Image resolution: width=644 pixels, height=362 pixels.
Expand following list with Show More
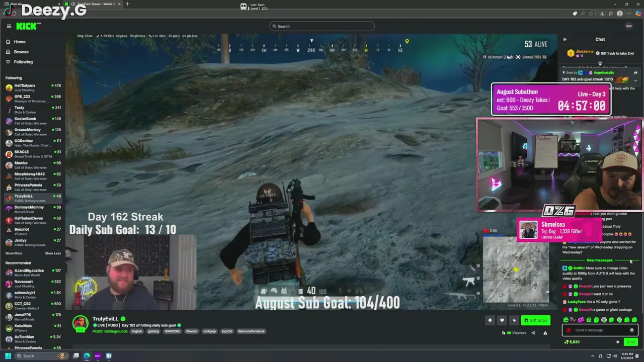pos(14,253)
